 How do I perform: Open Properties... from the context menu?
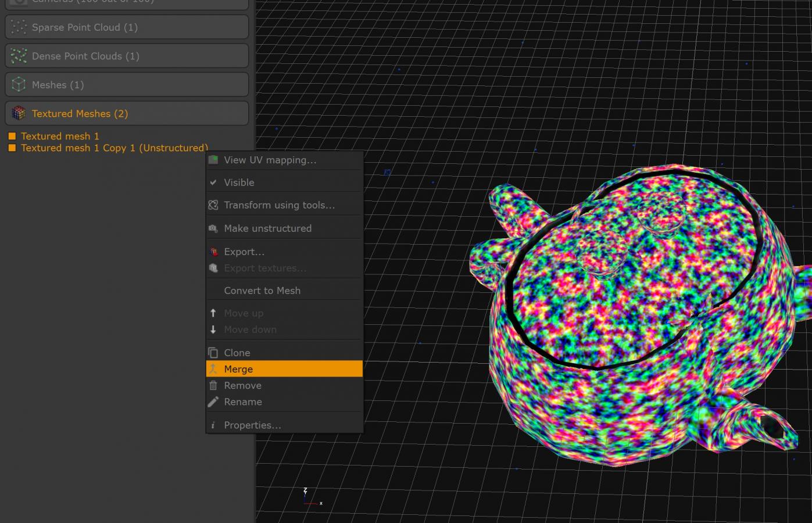click(284, 425)
